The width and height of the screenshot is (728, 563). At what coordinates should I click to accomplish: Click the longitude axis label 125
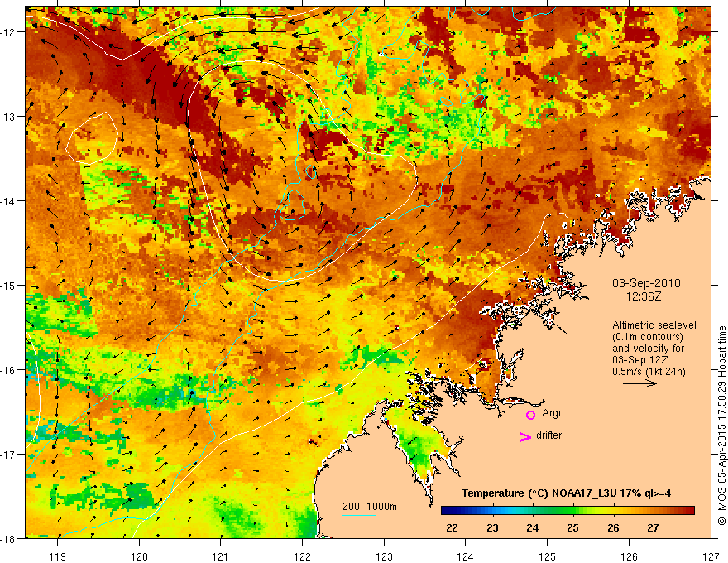pyautogui.click(x=548, y=556)
